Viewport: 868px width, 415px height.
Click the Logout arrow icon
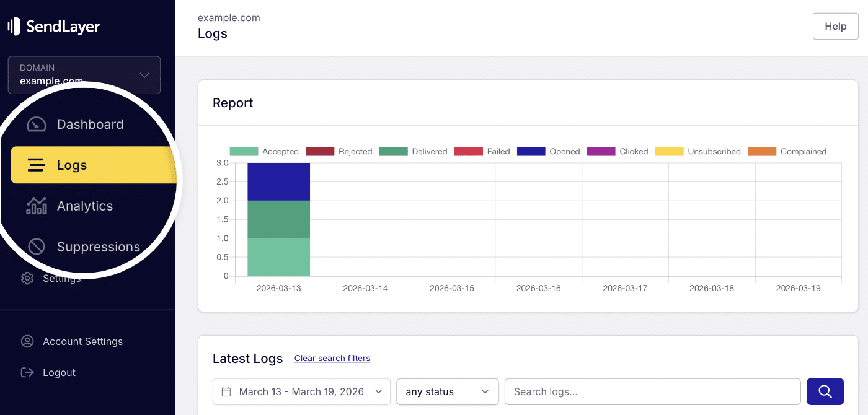(x=27, y=372)
